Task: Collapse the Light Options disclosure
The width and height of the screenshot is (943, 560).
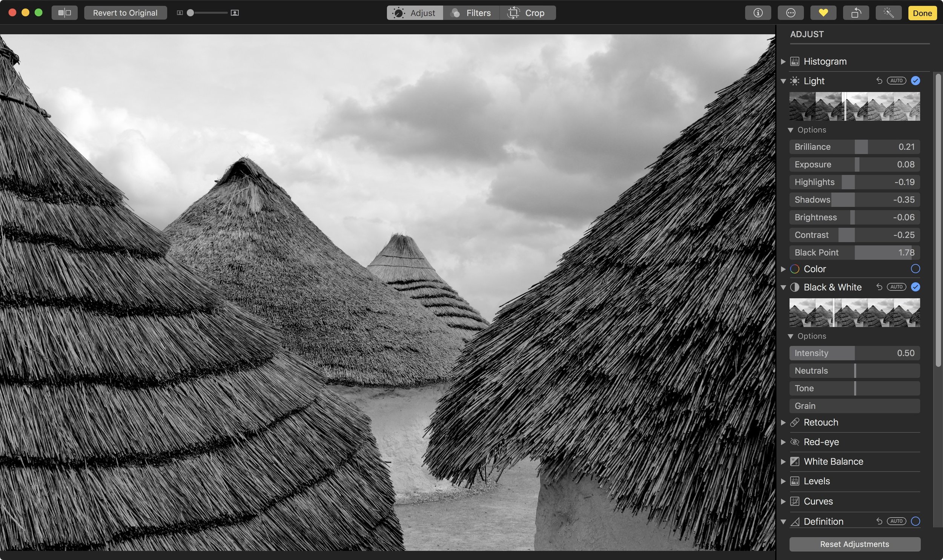Action: (790, 130)
